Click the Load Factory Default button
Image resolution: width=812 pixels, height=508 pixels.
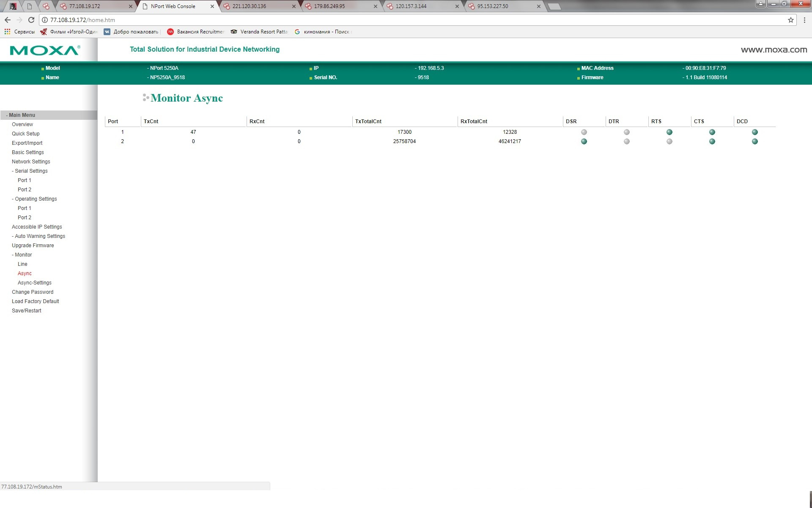(x=35, y=301)
